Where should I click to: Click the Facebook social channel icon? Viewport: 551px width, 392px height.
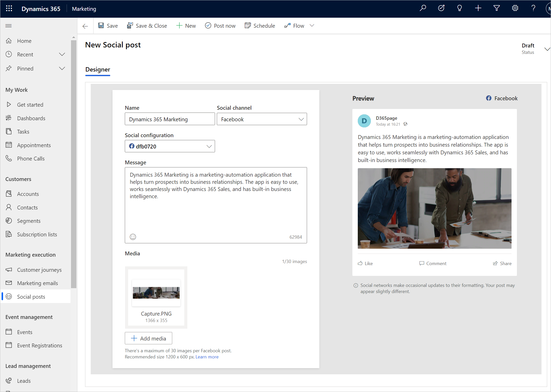[489, 98]
